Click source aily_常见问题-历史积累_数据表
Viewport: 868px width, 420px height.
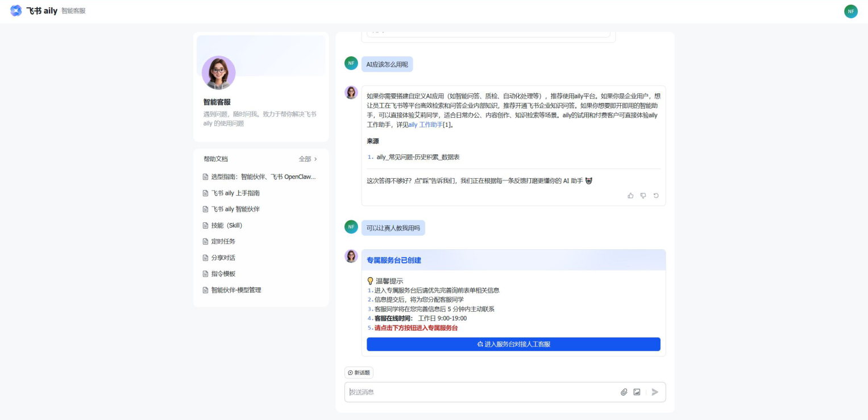(x=418, y=157)
